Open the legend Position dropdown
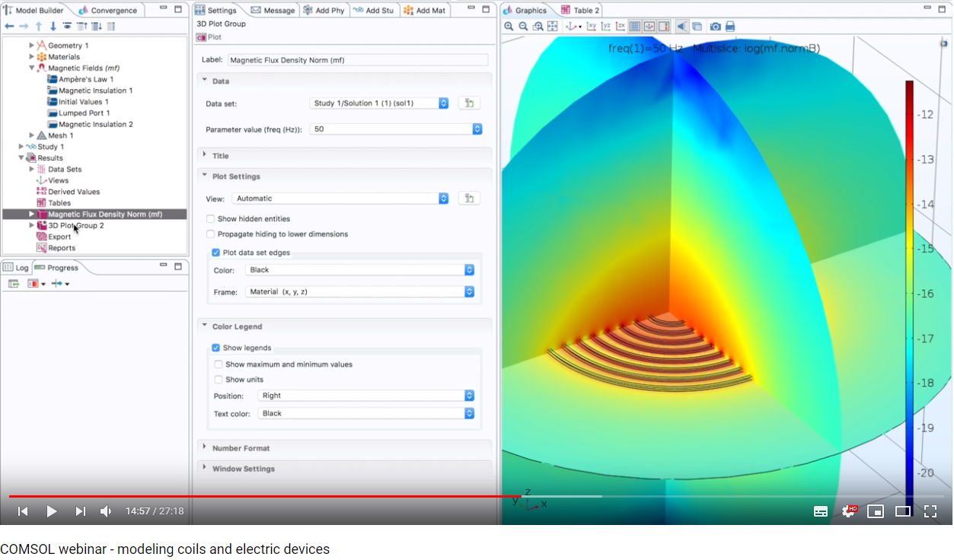Screen dimensions: 954x560 pos(367,396)
